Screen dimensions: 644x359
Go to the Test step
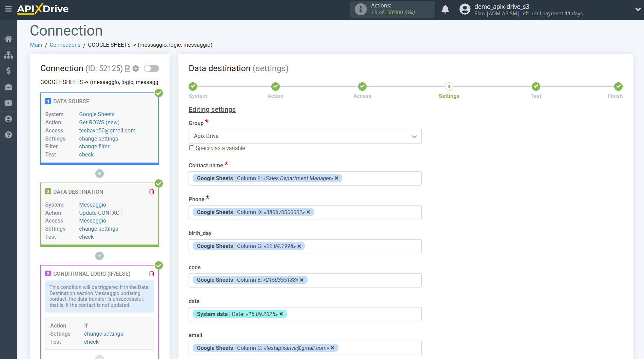[x=536, y=87]
